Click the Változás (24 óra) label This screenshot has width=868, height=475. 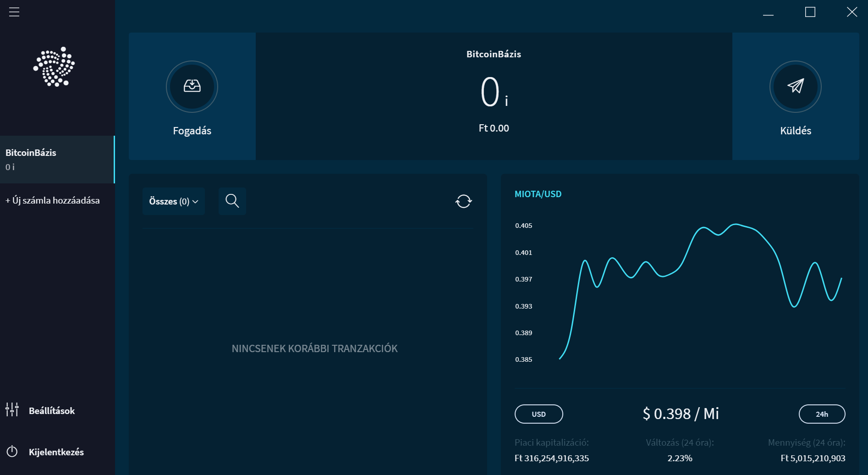[680, 442]
